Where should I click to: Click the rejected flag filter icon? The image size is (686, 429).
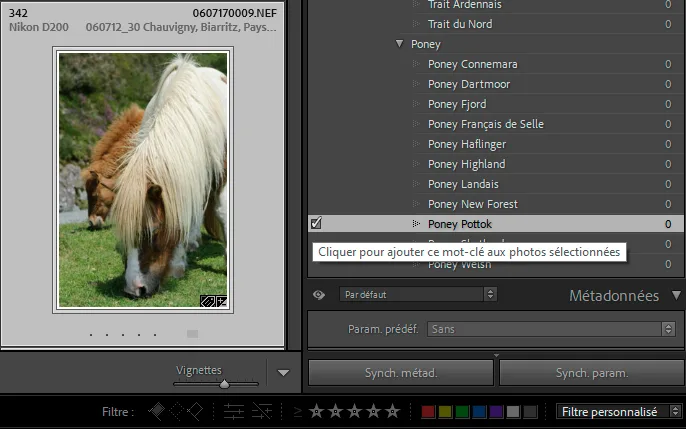195,411
